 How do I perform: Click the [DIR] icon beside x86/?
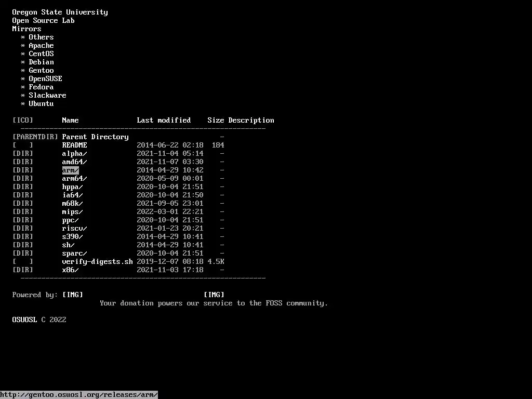23,270
